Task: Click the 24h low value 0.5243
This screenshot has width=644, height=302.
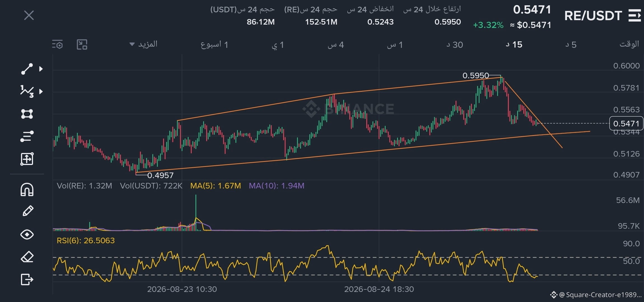Action: click(380, 22)
